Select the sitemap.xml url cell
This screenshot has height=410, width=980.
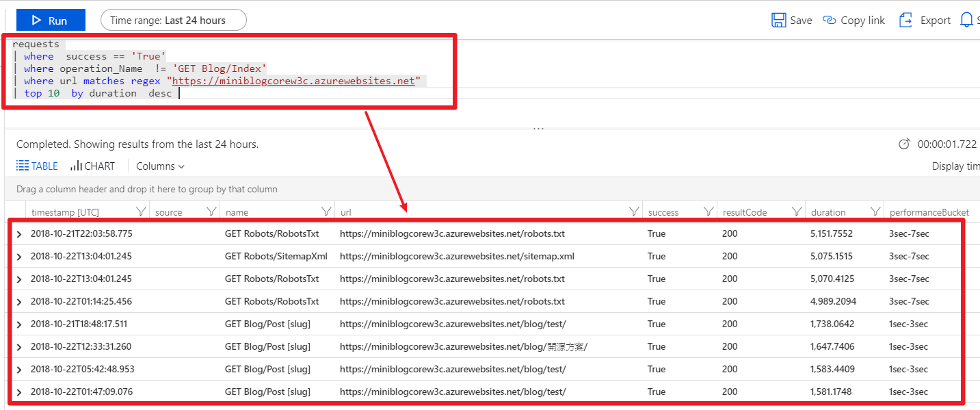click(x=457, y=256)
